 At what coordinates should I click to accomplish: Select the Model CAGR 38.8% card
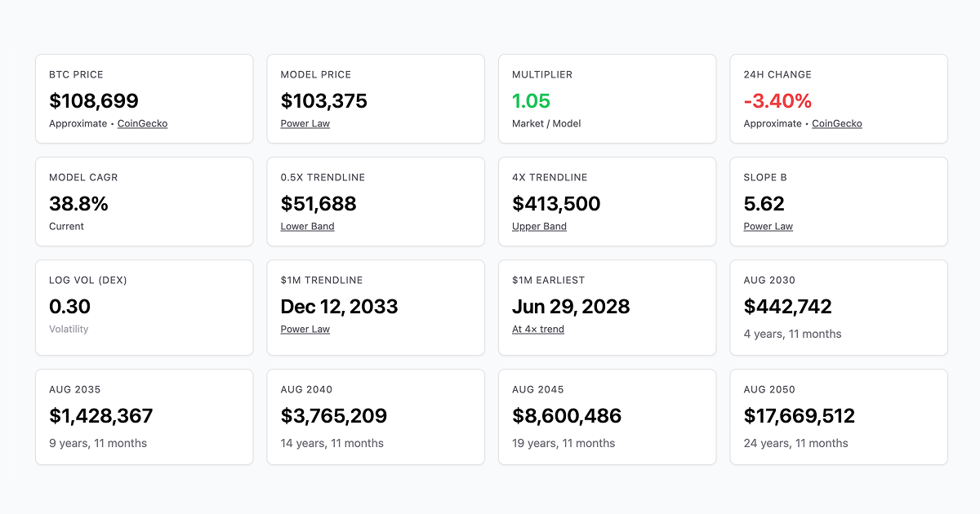(x=144, y=202)
